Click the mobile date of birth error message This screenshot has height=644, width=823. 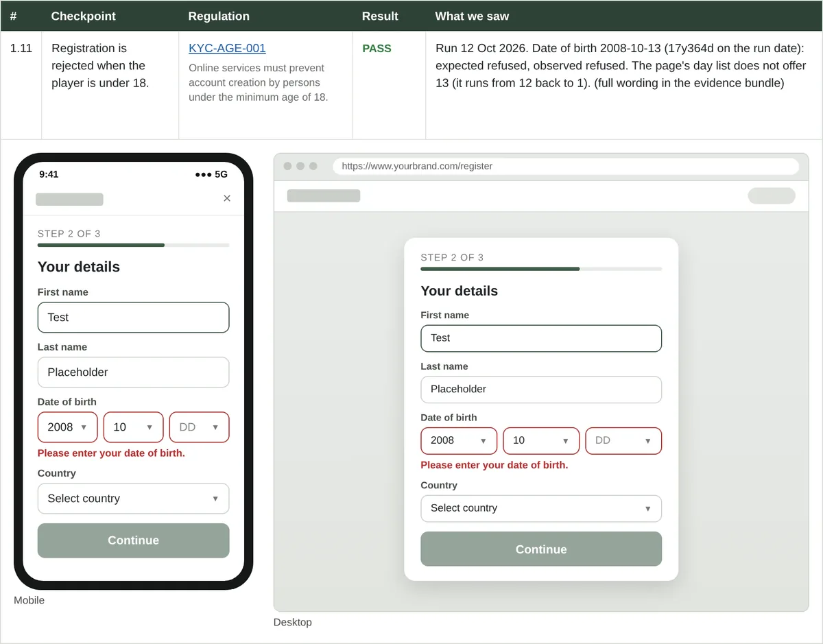click(x=111, y=453)
